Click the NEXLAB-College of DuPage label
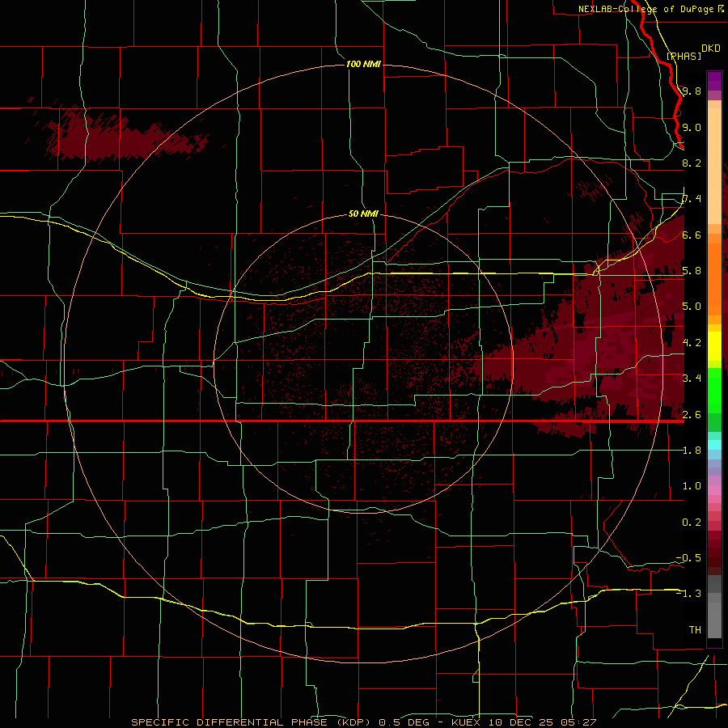 pyautogui.click(x=645, y=9)
